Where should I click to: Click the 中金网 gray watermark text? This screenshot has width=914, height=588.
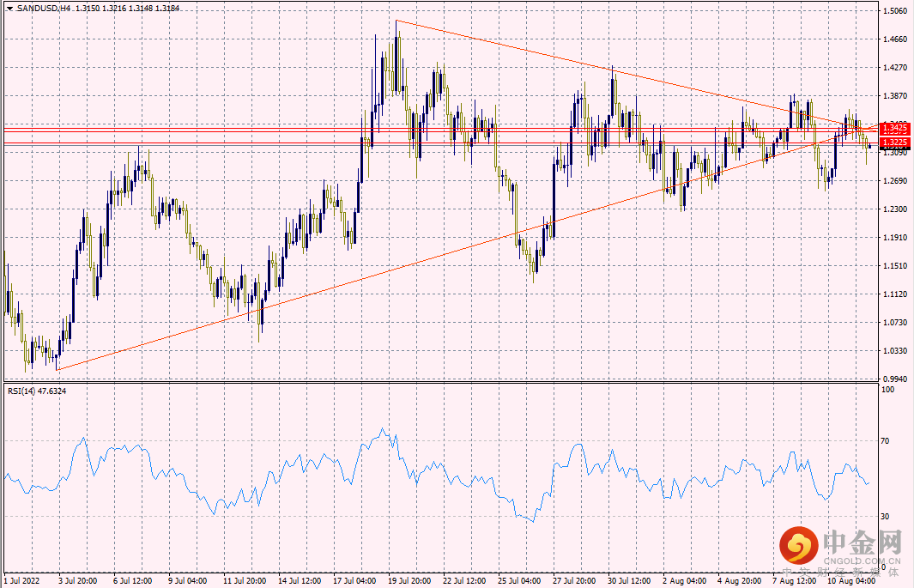(859, 542)
